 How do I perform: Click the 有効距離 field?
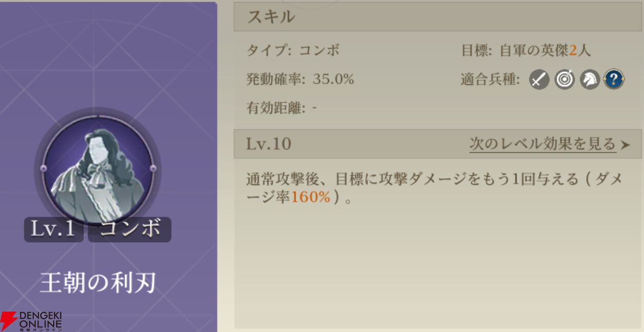[282, 108]
